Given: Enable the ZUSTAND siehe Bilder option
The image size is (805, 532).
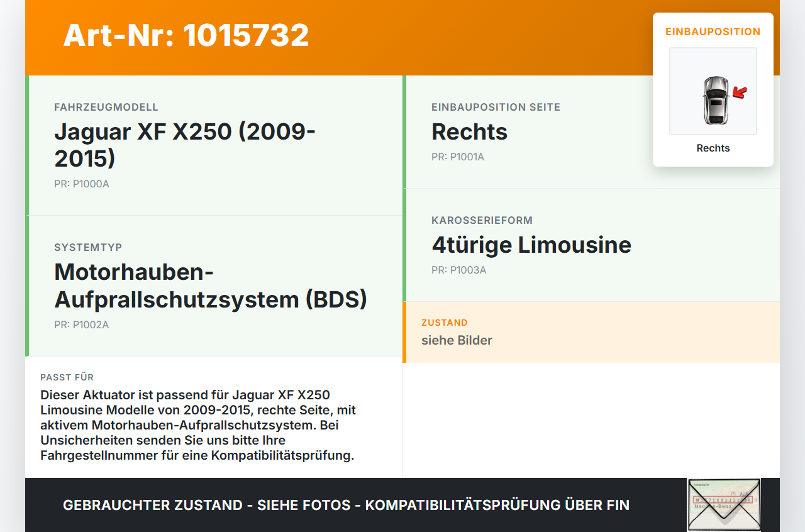Looking at the screenshot, I should coord(457,340).
